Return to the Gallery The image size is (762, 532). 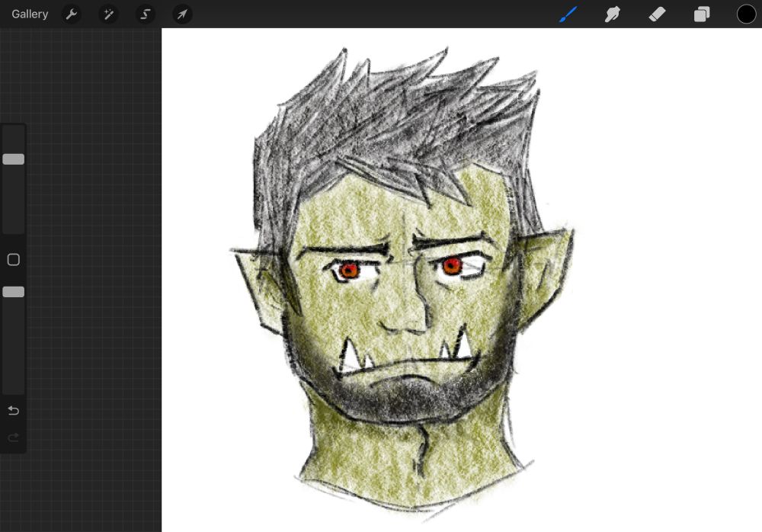[x=30, y=14]
